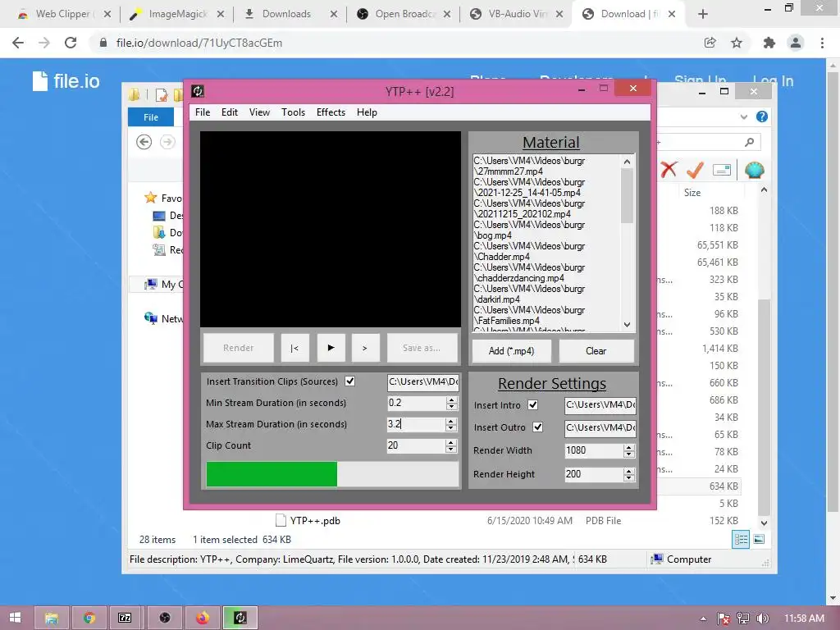
Task: Switch Explorer to details view icon
Action: click(741, 540)
